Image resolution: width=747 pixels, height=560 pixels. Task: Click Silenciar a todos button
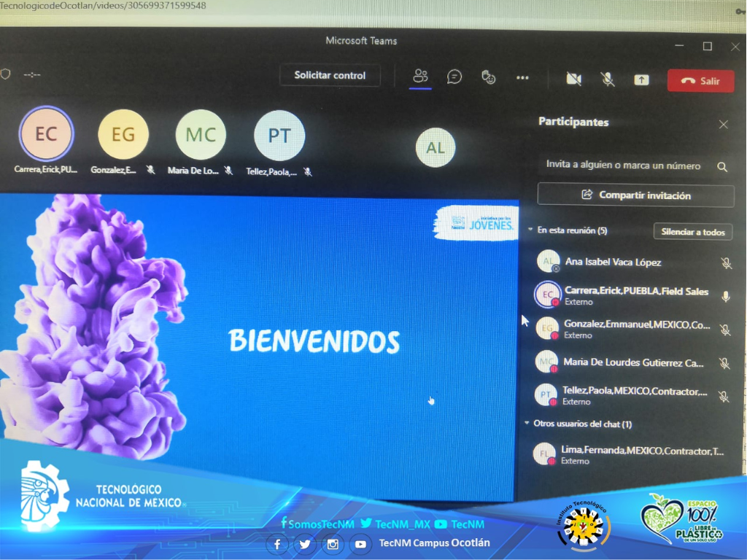pos(693,232)
